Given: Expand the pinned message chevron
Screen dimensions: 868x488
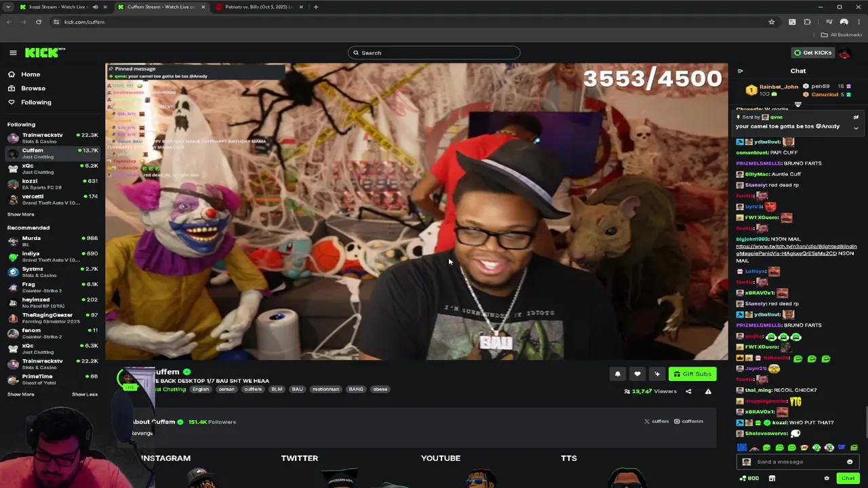Looking at the screenshot, I should click(856, 128).
